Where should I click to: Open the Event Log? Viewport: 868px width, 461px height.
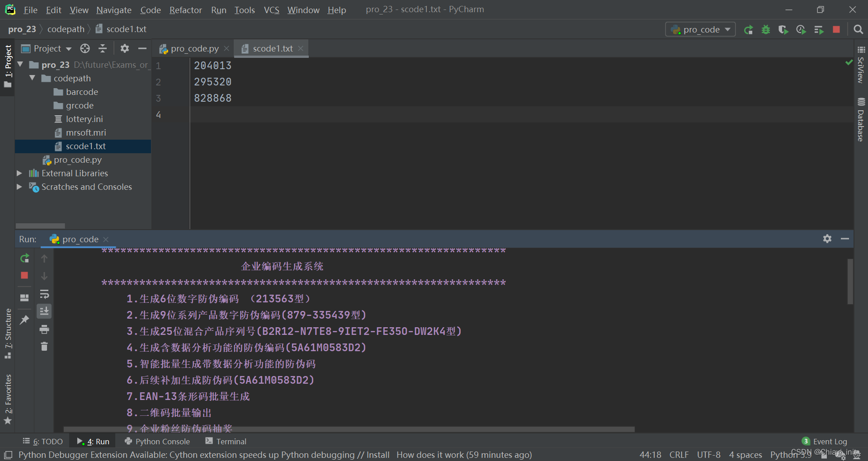pos(825,442)
